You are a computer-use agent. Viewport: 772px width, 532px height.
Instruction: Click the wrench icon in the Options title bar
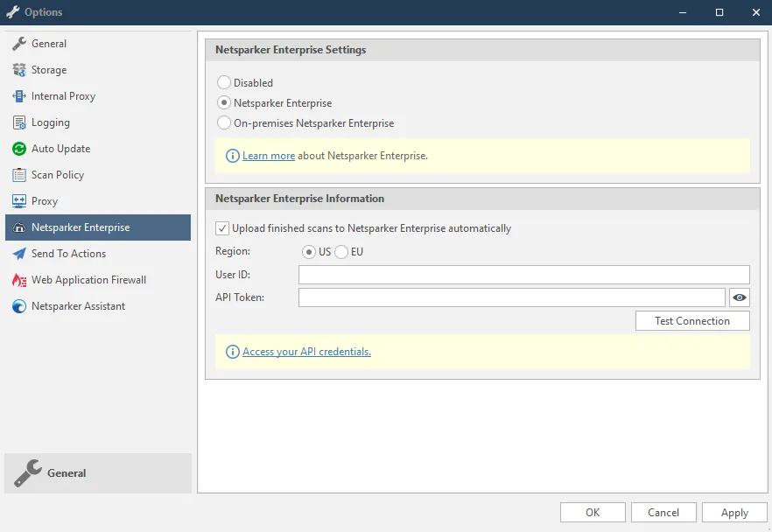(13, 12)
